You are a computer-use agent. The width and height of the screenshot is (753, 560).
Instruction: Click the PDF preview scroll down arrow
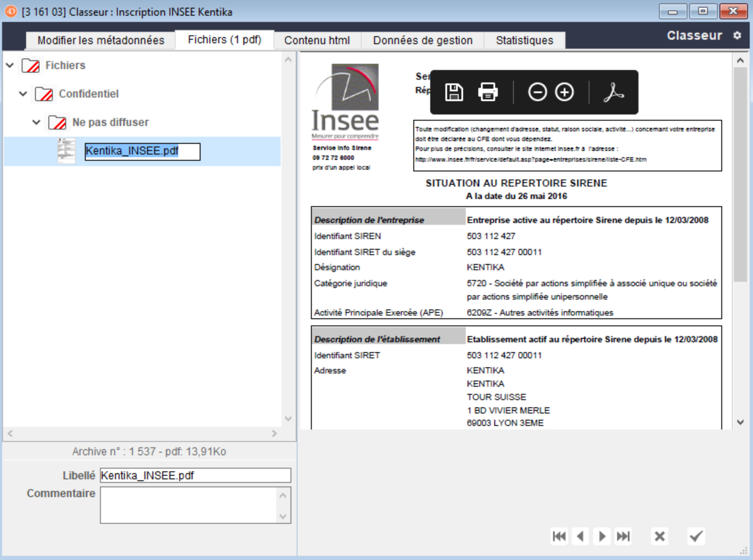pos(740,422)
